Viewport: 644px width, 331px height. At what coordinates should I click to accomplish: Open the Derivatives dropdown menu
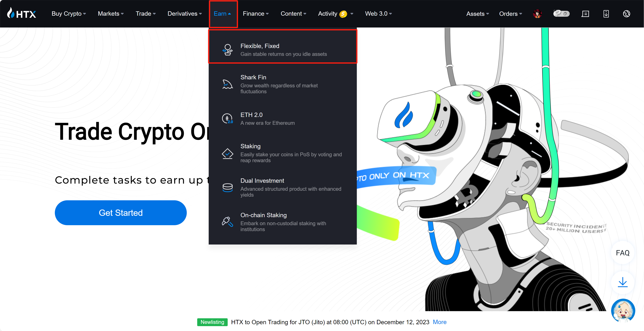184,14
